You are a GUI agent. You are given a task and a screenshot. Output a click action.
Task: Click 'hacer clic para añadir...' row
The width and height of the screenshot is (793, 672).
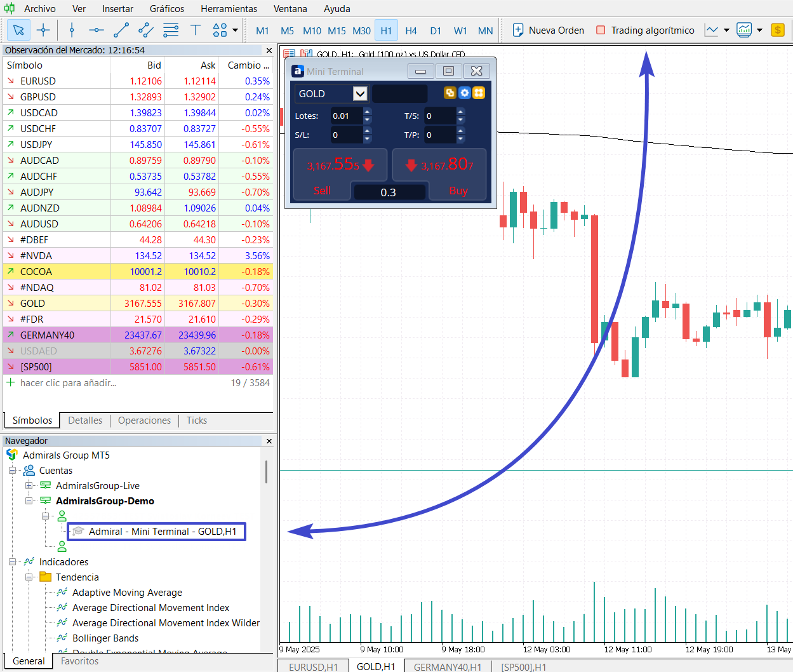coord(138,382)
